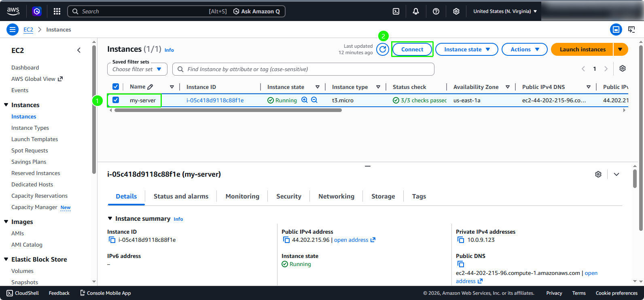Open the region selector United States (N. Virginia)

[505, 11]
